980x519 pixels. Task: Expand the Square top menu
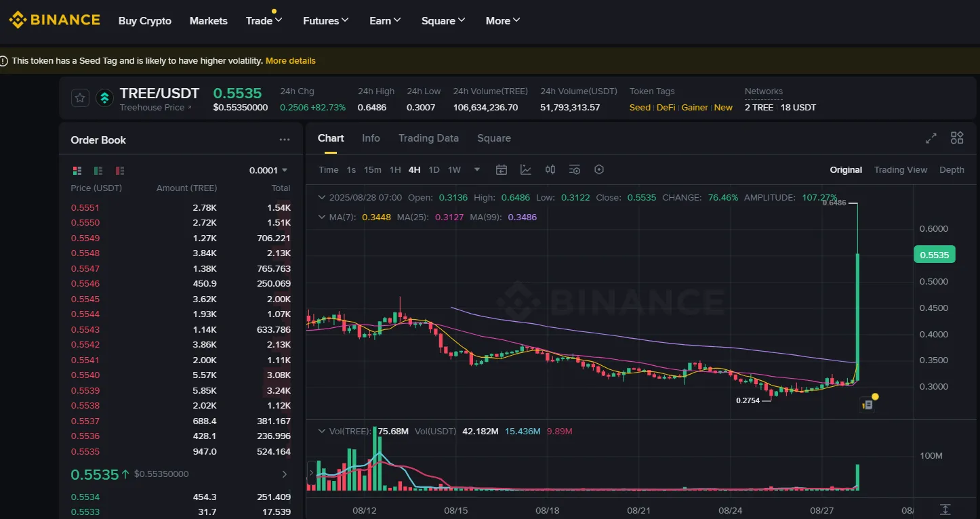tap(443, 21)
